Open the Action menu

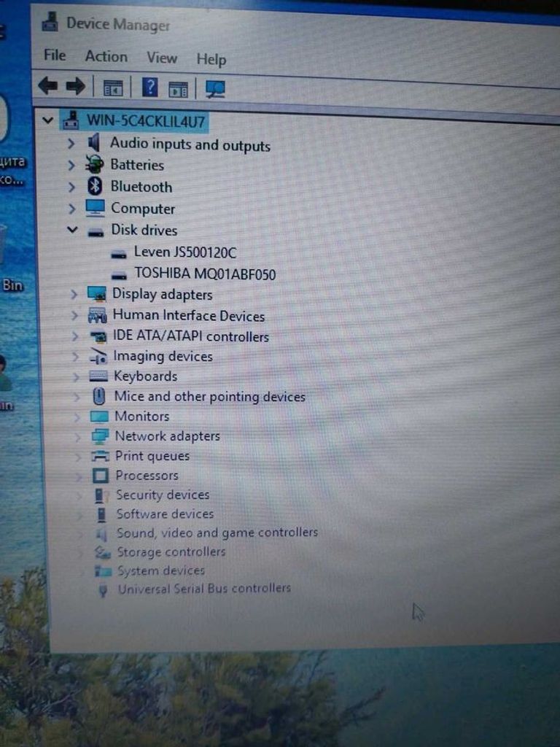(106, 56)
